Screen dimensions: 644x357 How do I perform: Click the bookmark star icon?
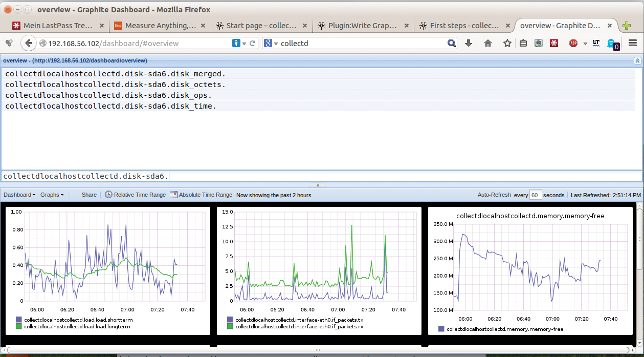pyautogui.click(x=506, y=43)
